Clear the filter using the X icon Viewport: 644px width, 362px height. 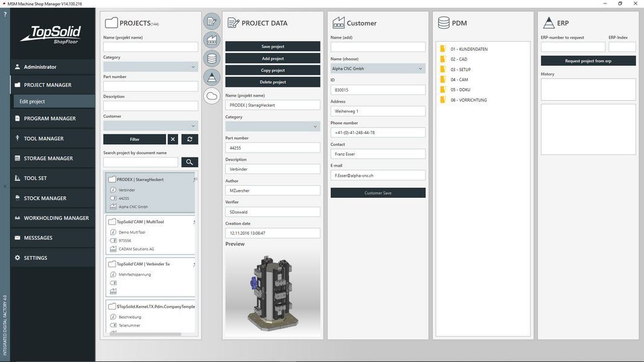click(173, 139)
